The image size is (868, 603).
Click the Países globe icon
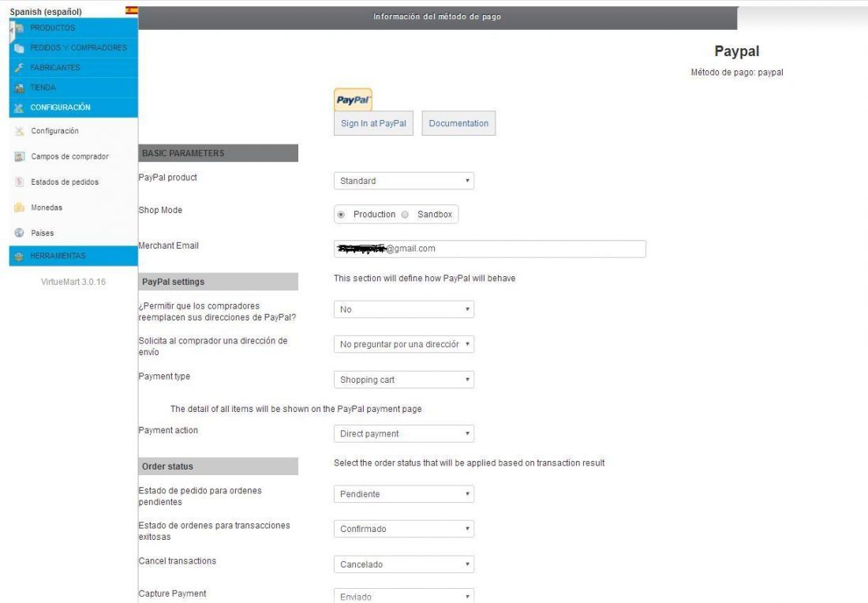20,233
